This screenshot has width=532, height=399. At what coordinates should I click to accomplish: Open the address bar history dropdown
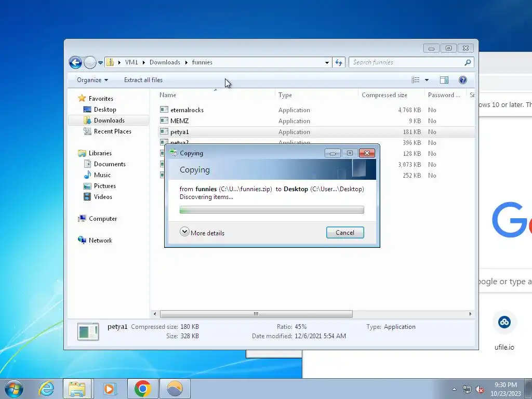click(x=327, y=62)
